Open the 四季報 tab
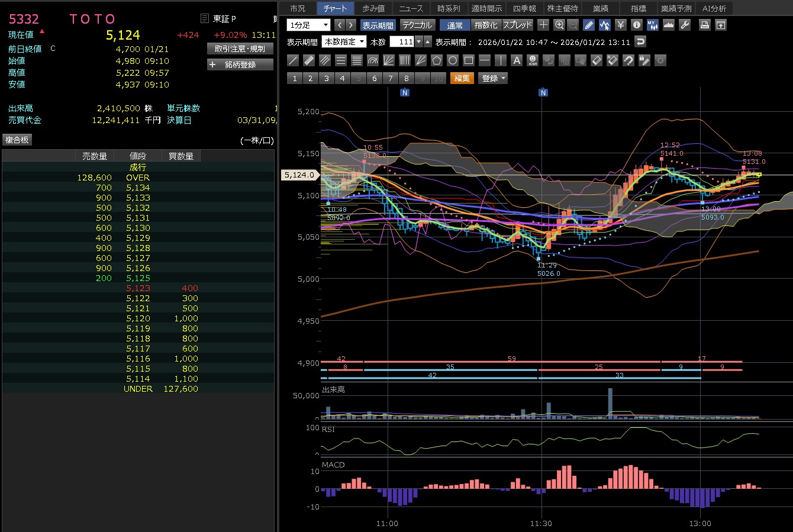The height and width of the screenshot is (532, 793). pyautogui.click(x=524, y=8)
